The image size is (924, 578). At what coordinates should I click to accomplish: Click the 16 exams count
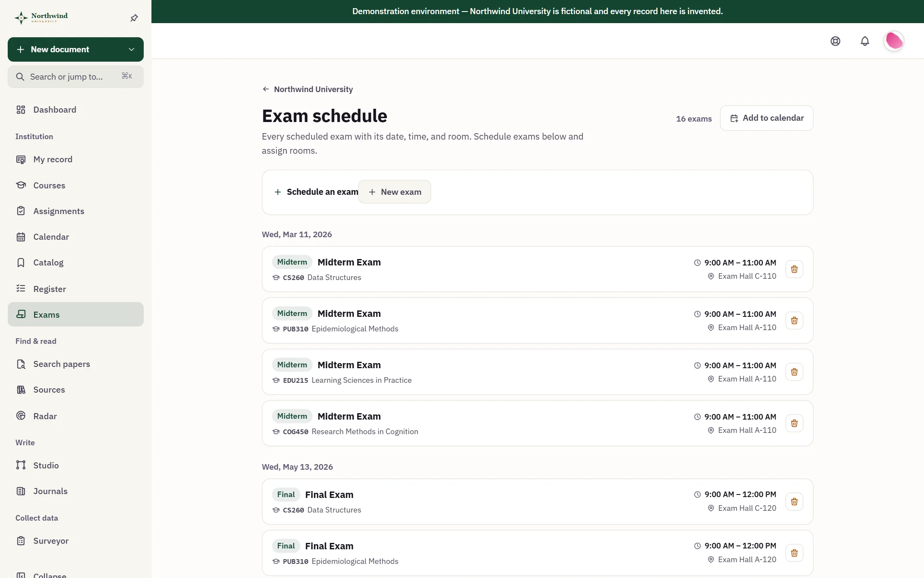[x=694, y=119]
